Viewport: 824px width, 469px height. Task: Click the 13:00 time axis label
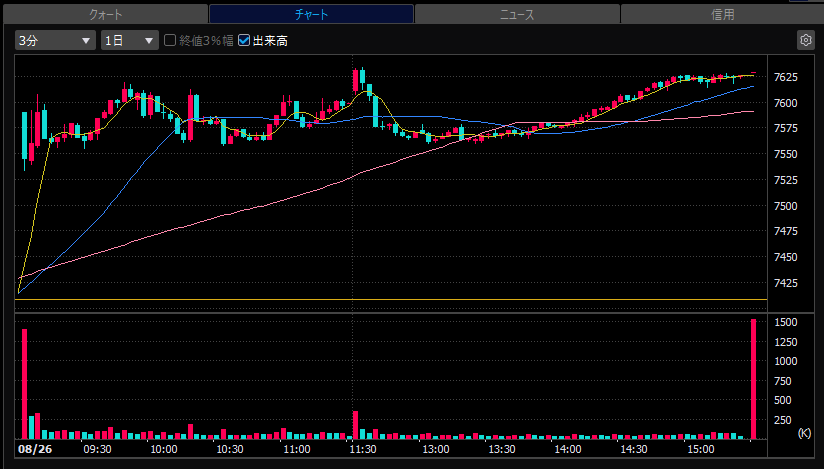tap(436, 450)
